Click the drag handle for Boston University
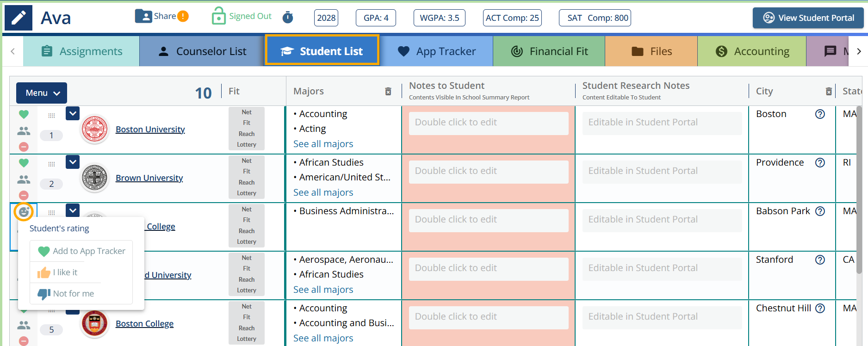The height and width of the screenshot is (346, 868). pyautogui.click(x=51, y=116)
